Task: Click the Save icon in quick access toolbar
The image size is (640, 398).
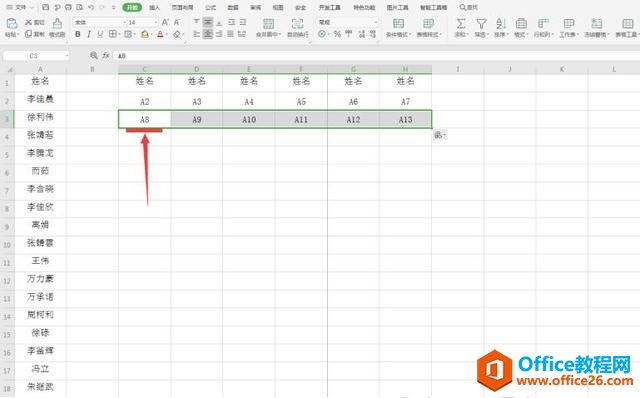Action: [46, 7]
